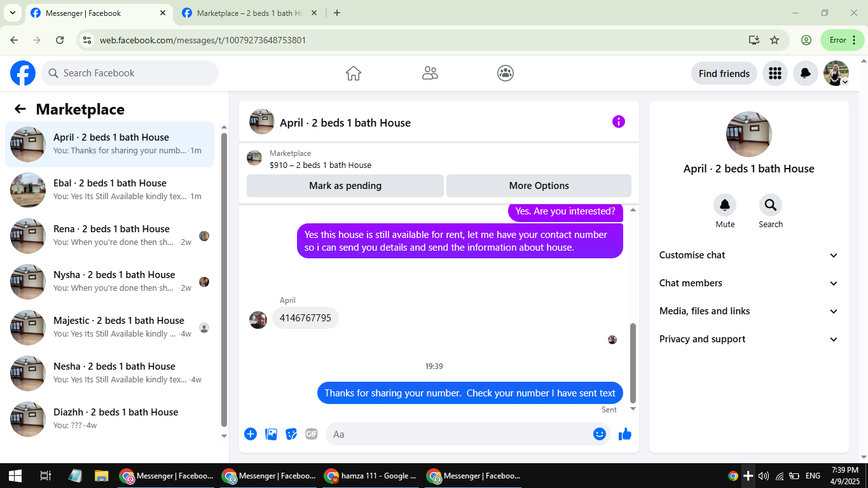Click Mark as pending button
The image size is (868, 488).
click(x=345, y=186)
